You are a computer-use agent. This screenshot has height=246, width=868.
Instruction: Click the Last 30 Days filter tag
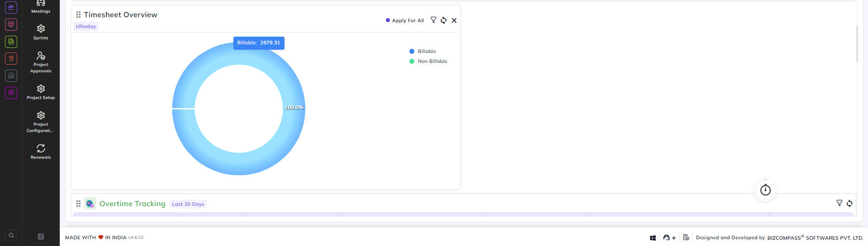(x=188, y=204)
